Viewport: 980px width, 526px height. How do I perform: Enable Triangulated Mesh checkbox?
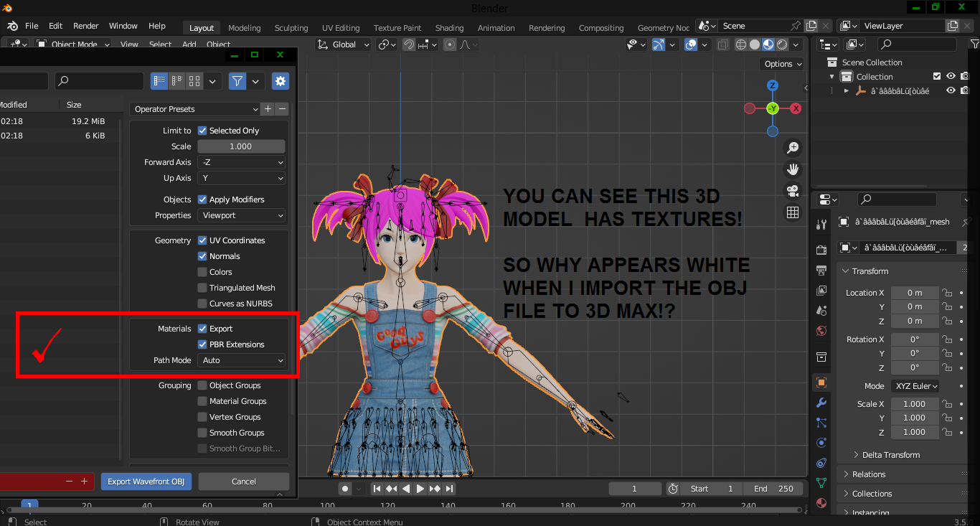tap(202, 288)
